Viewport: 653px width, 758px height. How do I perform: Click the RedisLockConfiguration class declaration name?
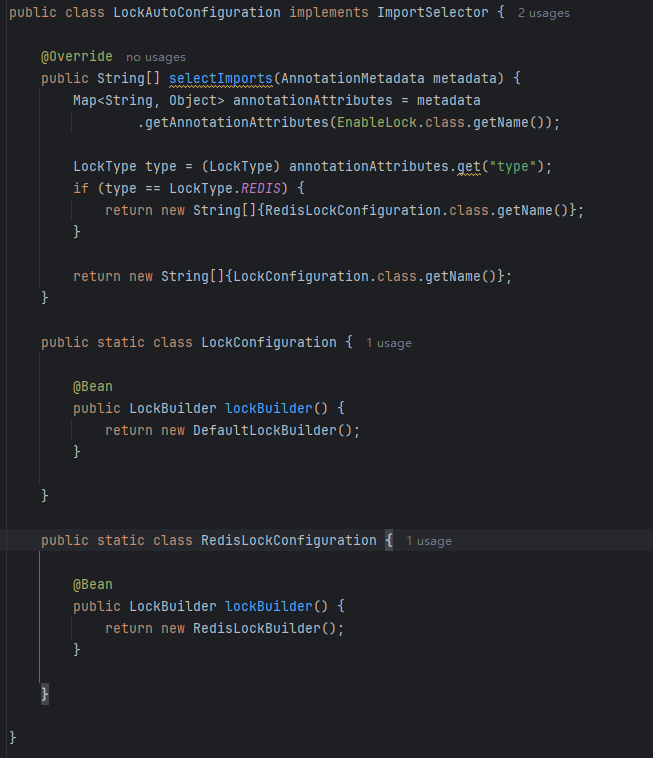(289, 540)
